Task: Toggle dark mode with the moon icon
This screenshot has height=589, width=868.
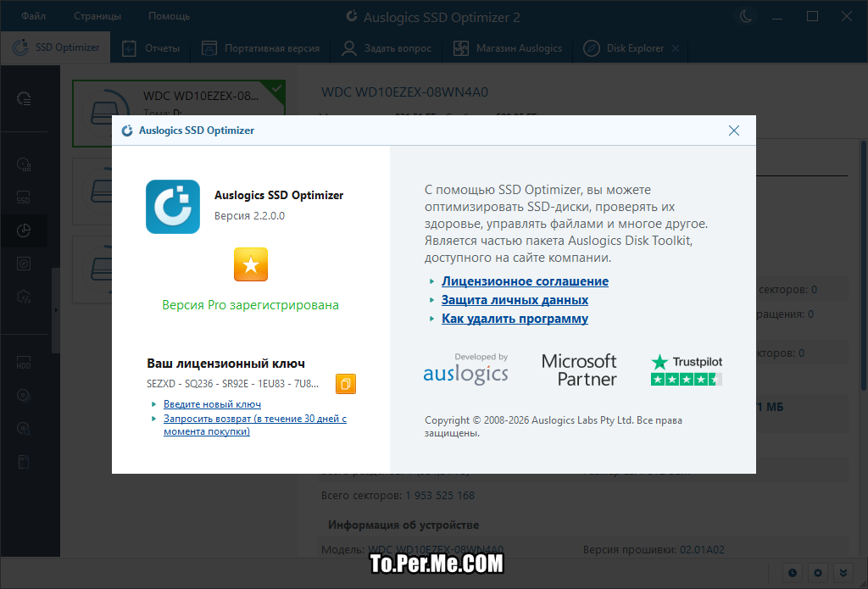Action: pos(746,17)
